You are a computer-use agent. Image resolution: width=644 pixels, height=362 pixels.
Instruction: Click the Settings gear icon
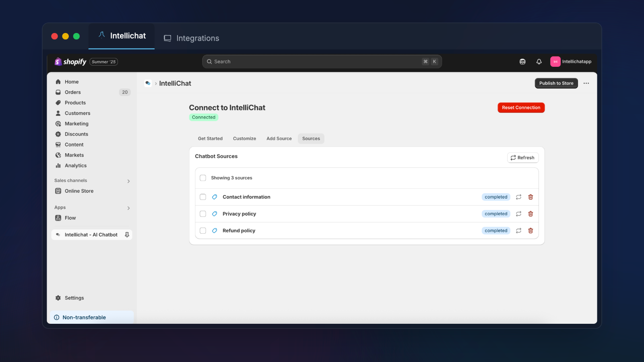[58, 298]
